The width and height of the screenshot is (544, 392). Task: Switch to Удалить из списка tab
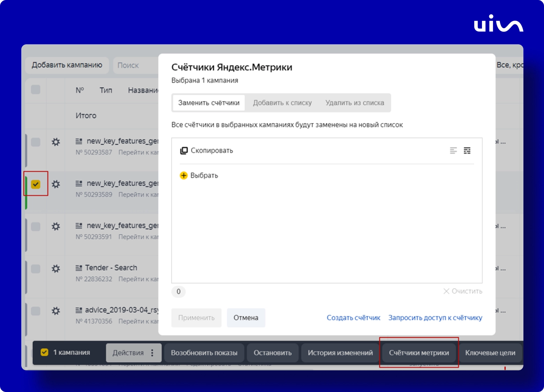coord(355,103)
